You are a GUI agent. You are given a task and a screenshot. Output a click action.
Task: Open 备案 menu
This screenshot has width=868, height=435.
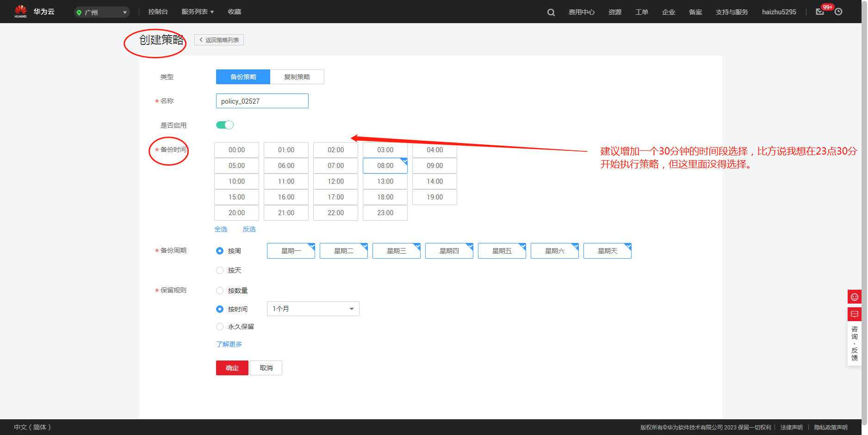click(x=695, y=12)
